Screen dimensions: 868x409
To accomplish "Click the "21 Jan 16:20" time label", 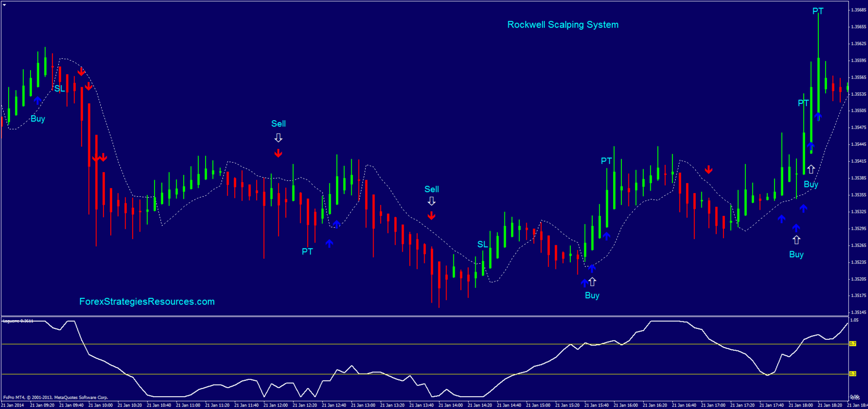I will pos(655,405).
